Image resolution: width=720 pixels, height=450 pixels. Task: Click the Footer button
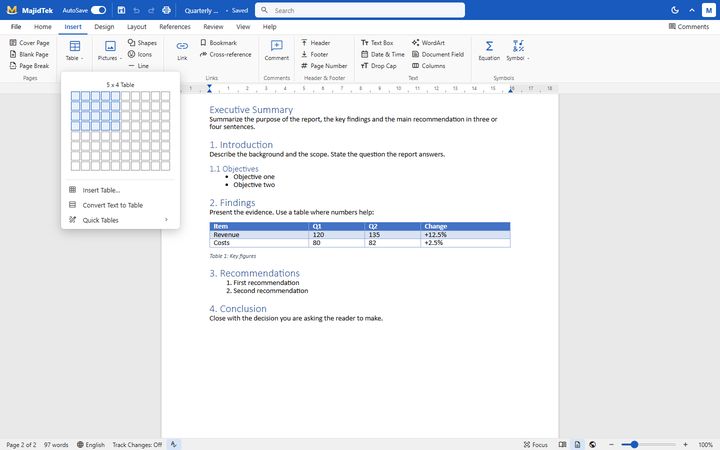[x=315, y=54]
